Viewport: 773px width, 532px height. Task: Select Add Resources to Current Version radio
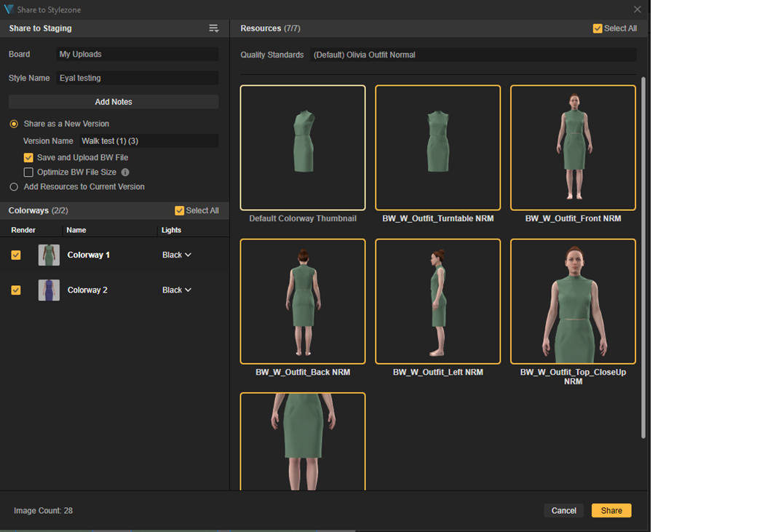coord(14,187)
